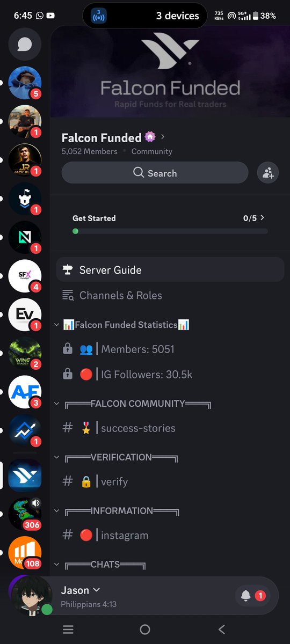The width and height of the screenshot is (290, 644).
Task: Open blue chart arrow server icon
Action: pyautogui.click(x=25, y=430)
